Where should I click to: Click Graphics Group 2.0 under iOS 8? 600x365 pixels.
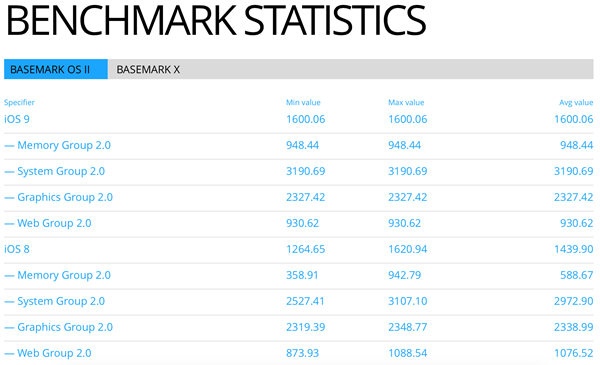click(x=65, y=327)
